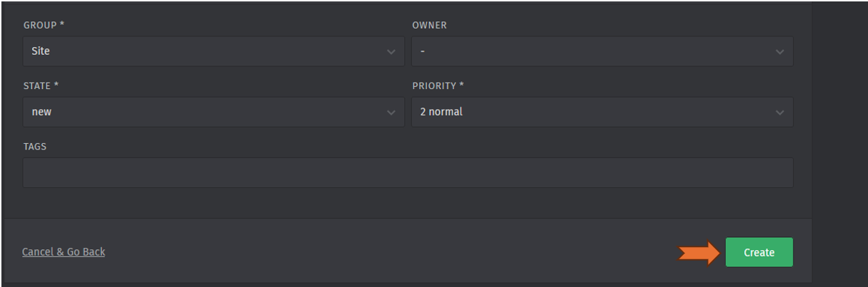Expand the Priority select field

(602, 113)
